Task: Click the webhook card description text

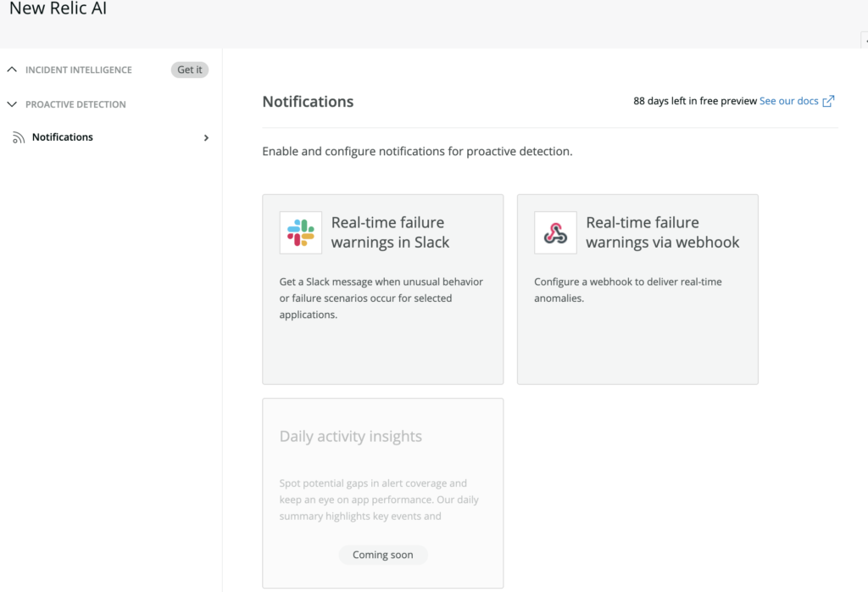Action: pyautogui.click(x=628, y=289)
